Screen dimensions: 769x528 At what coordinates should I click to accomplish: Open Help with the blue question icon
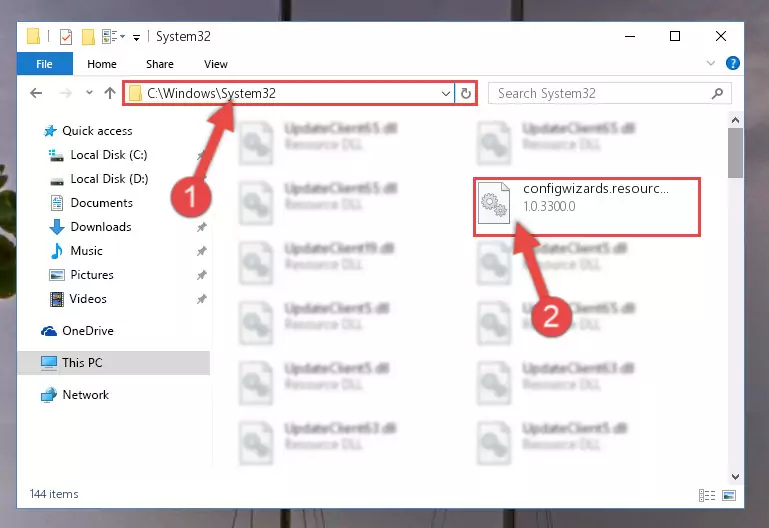tap(733, 63)
